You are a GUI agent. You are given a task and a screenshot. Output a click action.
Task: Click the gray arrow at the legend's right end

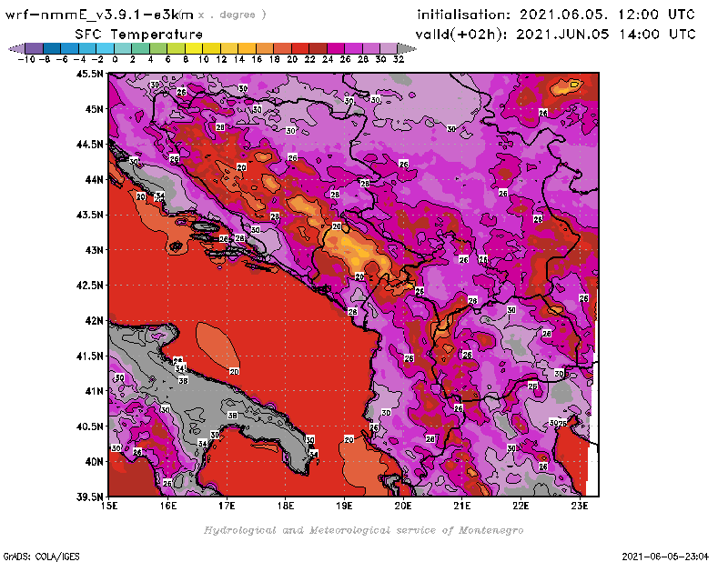tap(407, 48)
